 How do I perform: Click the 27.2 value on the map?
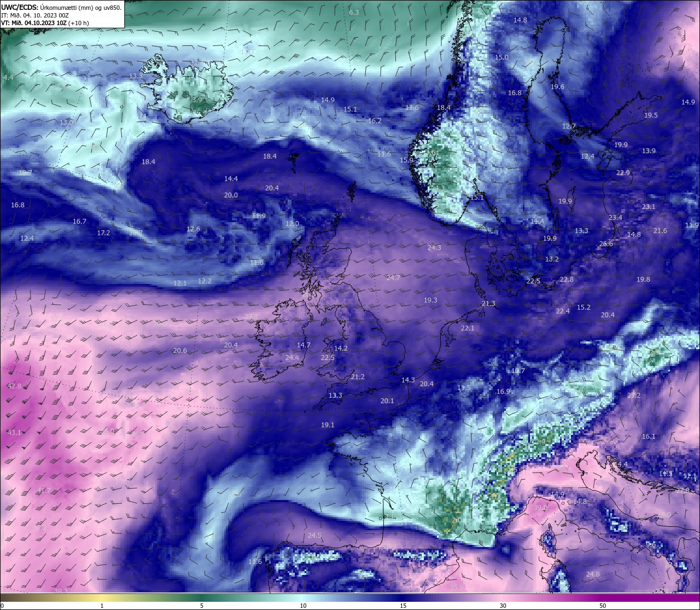pos(634,395)
